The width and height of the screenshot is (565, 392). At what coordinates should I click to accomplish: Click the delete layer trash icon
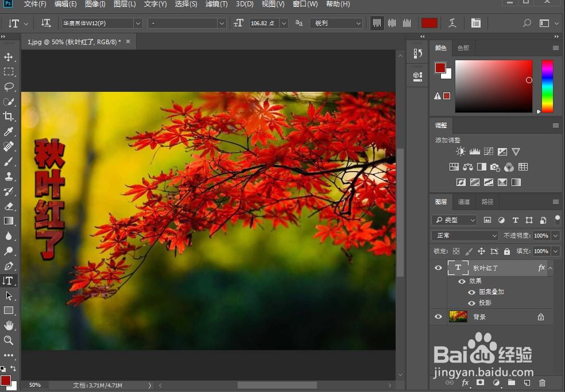pos(542,383)
